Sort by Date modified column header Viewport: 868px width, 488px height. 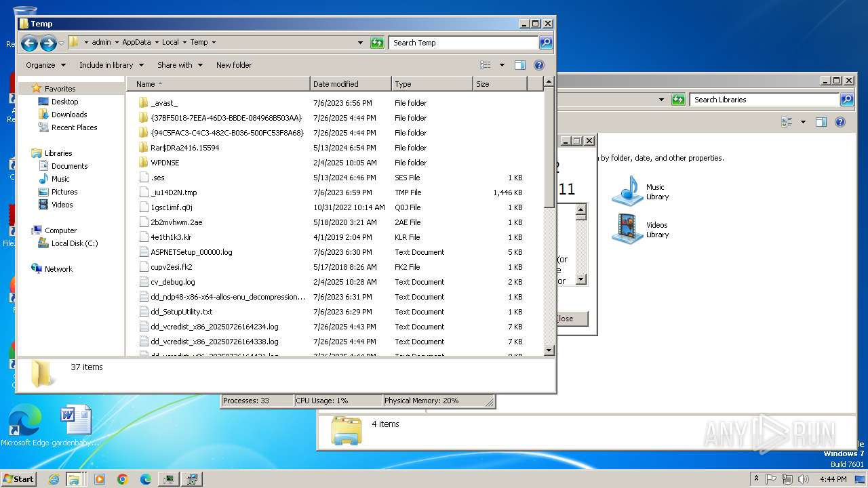click(x=351, y=84)
